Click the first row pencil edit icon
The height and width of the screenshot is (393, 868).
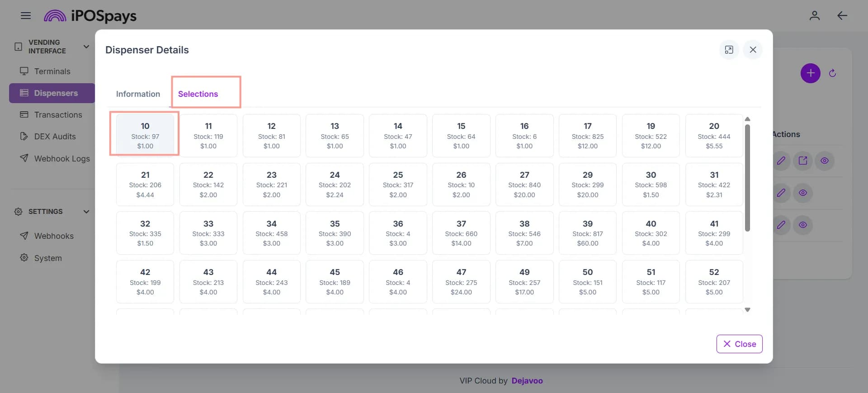click(781, 161)
